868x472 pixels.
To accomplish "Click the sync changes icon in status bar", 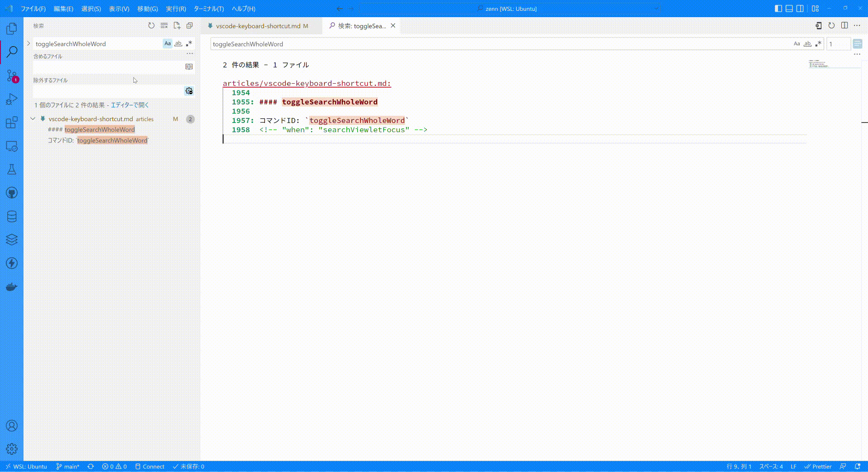I will 90,467.
